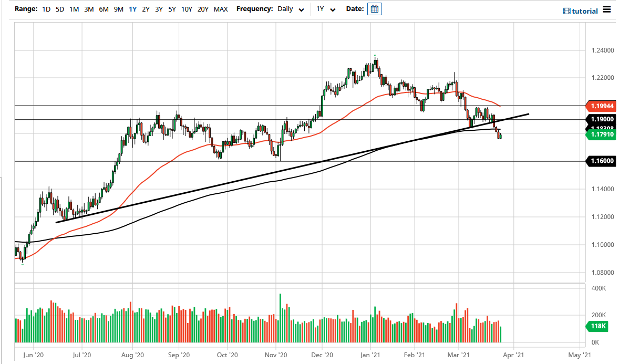The width and height of the screenshot is (619, 364).
Task: Click the Dec '20 time axis label
Action: click(x=322, y=355)
